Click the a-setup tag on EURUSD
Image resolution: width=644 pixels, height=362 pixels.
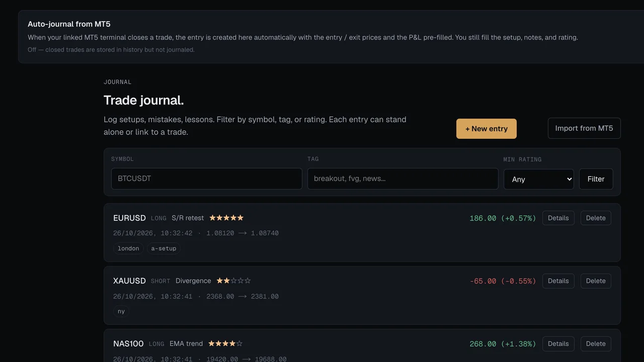click(164, 248)
